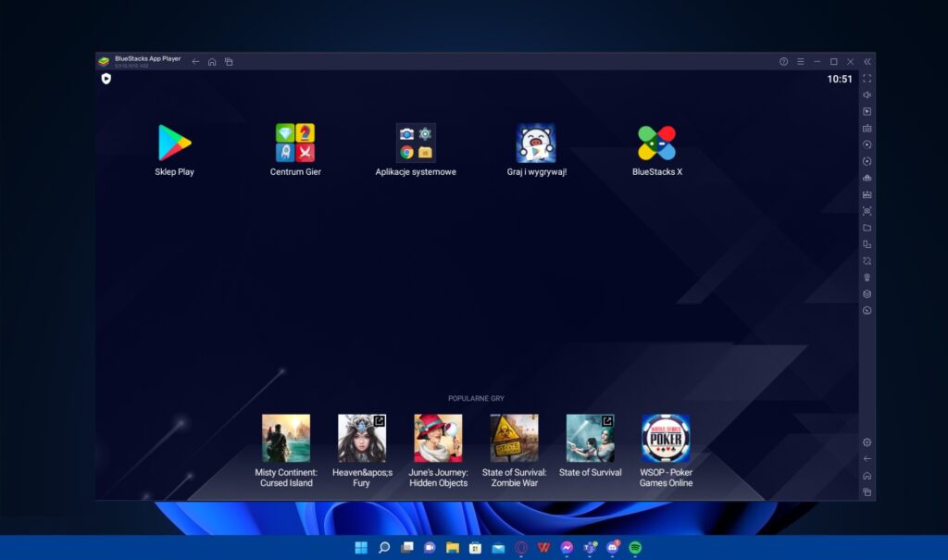Open File Explorer from the taskbar

point(452,548)
